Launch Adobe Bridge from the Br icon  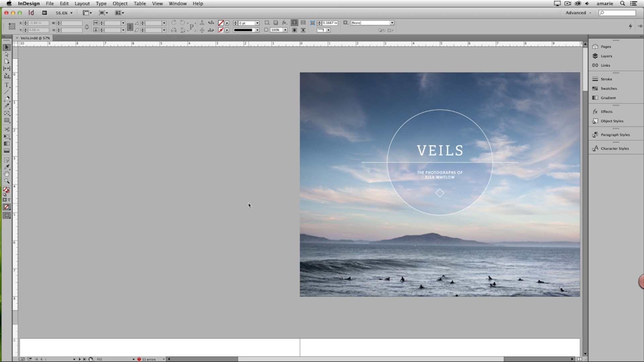(x=44, y=13)
